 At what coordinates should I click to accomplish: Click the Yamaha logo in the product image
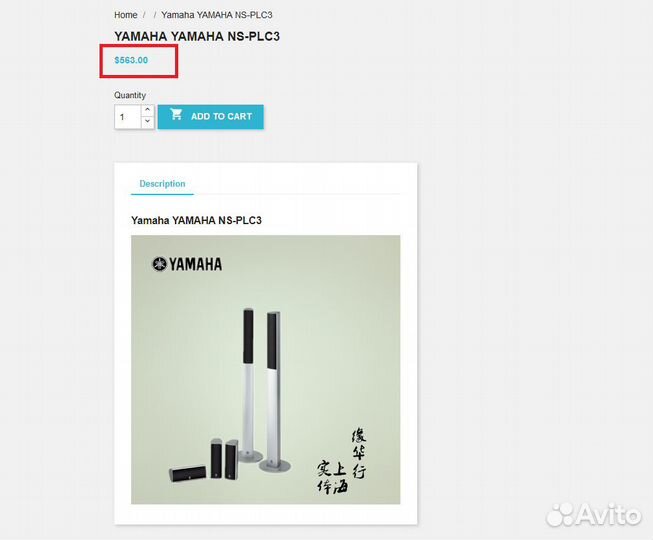(x=187, y=264)
